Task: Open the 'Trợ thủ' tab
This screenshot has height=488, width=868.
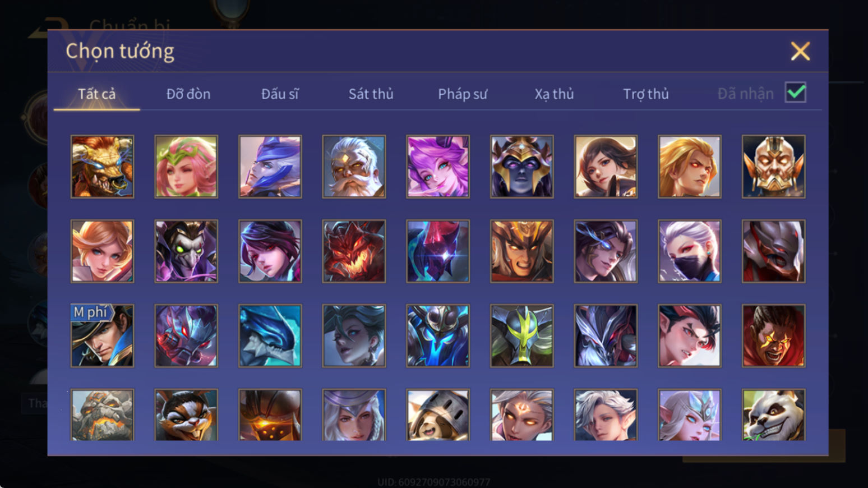Action: (x=646, y=94)
